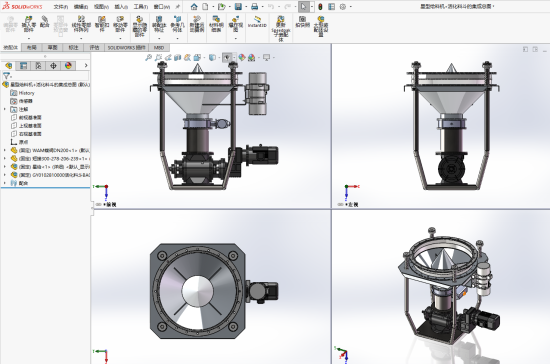The height and width of the screenshot is (364, 550).
Task: Click the filter field in the feature tree
Action: (x=46, y=76)
